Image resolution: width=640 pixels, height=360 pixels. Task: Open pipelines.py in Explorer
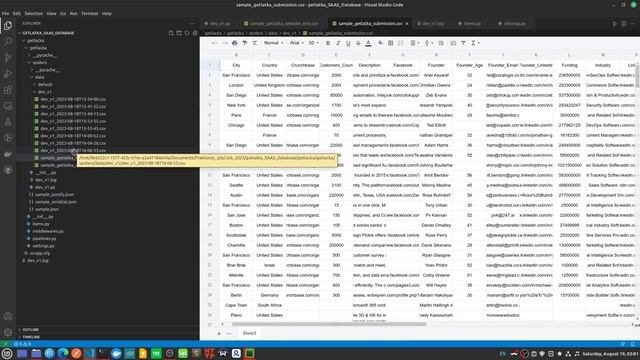(44, 238)
